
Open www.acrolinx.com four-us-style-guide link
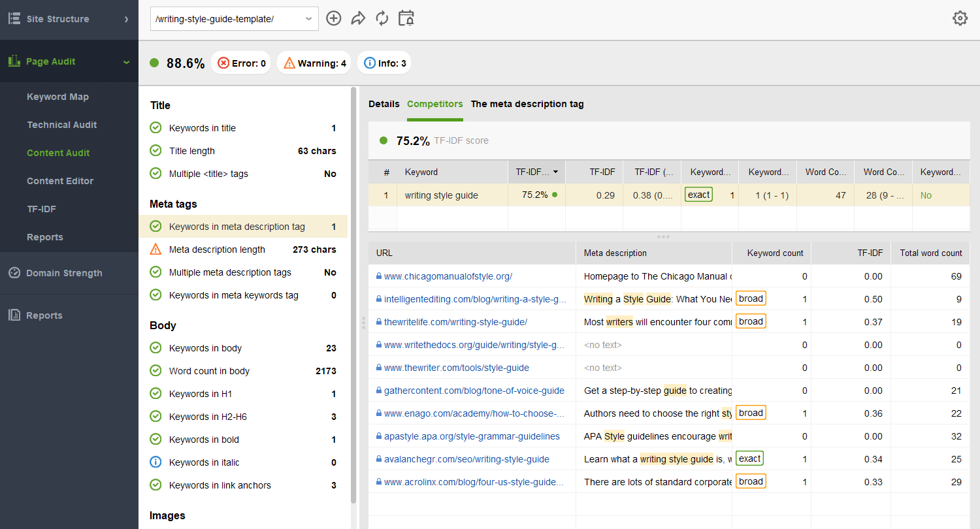click(x=474, y=482)
